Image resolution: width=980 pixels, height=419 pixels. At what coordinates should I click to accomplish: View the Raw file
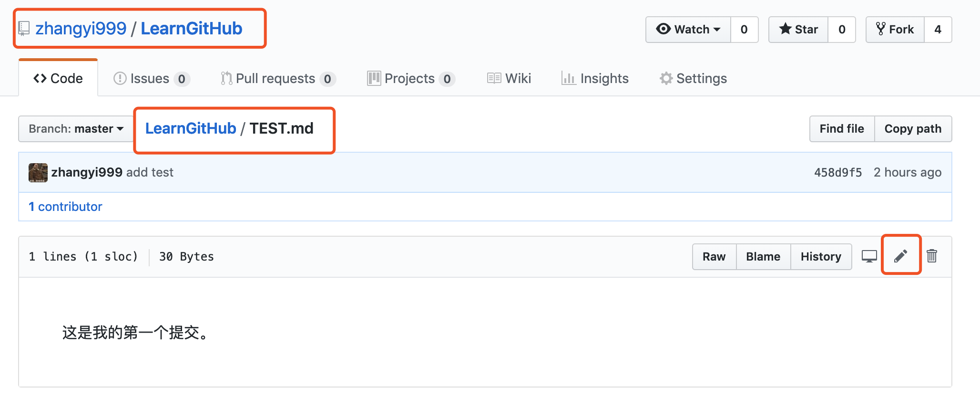click(714, 257)
